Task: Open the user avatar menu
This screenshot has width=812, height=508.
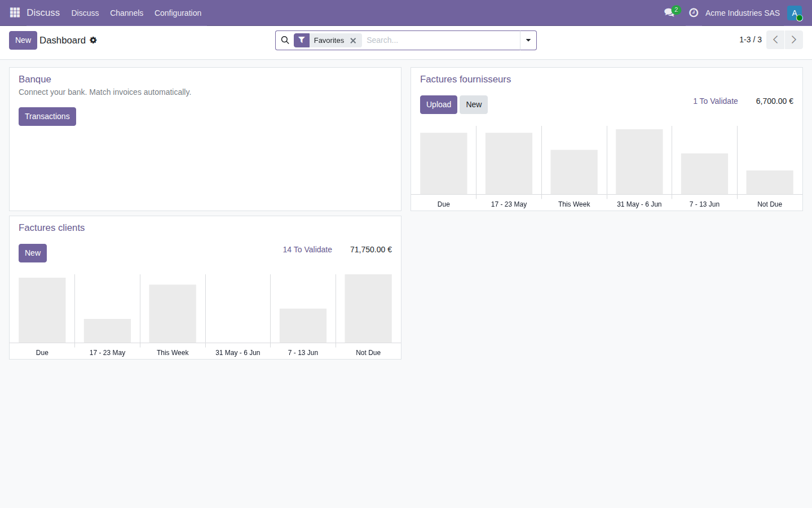Action: pos(795,12)
